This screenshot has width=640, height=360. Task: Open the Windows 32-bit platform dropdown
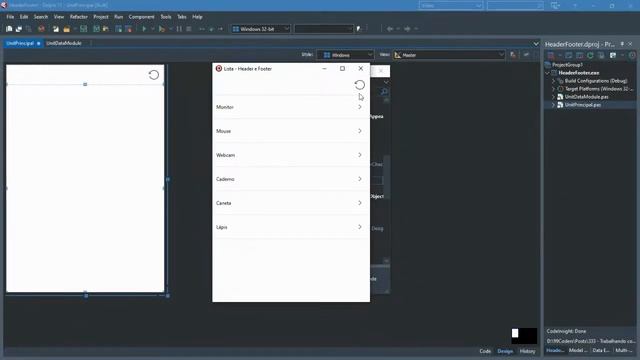(286, 29)
